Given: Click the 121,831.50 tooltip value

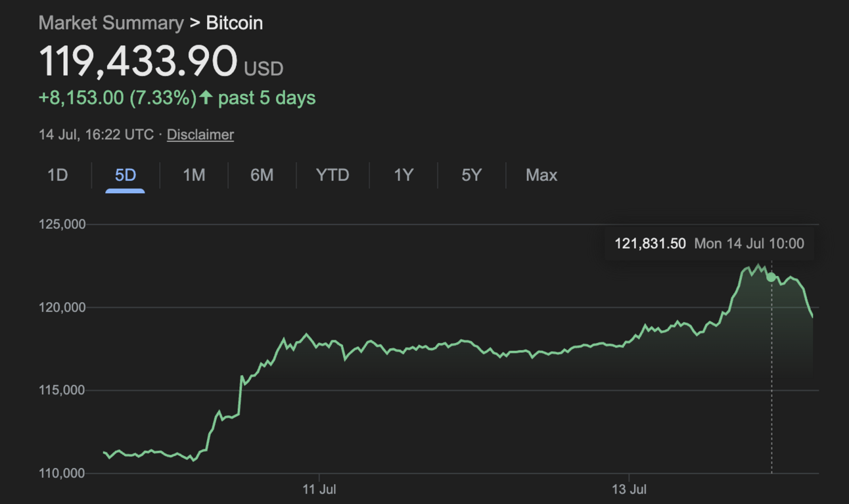Looking at the screenshot, I should point(650,244).
